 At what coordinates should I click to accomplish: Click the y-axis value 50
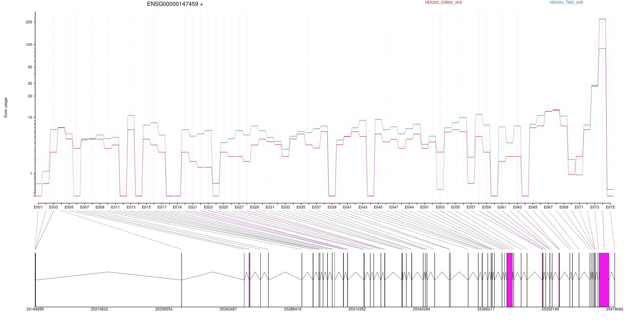pyautogui.click(x=30, y=67)
